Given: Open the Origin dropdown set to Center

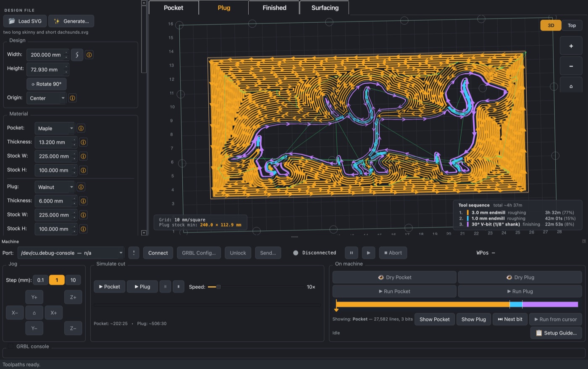Looking at the screenshot, I should (46, 98).
